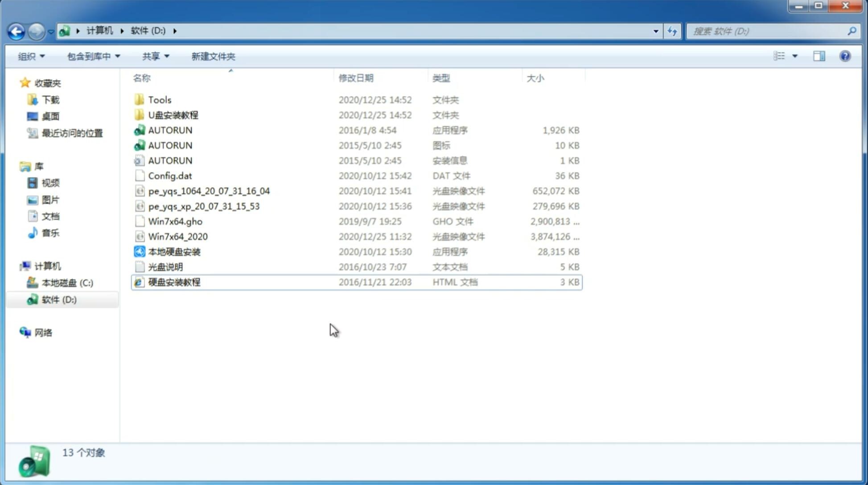Image resolution: width=868 pixels, height=485 pixels.
Task: Open Win7x64.gho Ghost file
Action: (x=175, y=221)
